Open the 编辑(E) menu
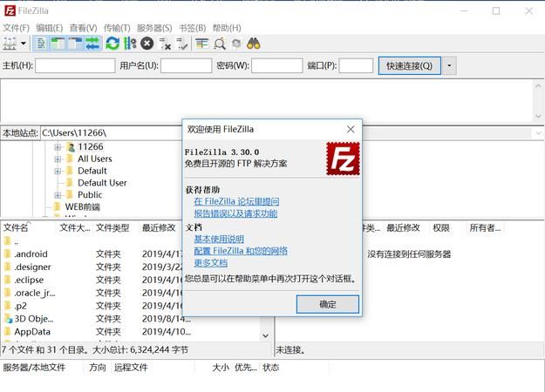Viewport: 545px width, 392px height. [x=50, y=28]
